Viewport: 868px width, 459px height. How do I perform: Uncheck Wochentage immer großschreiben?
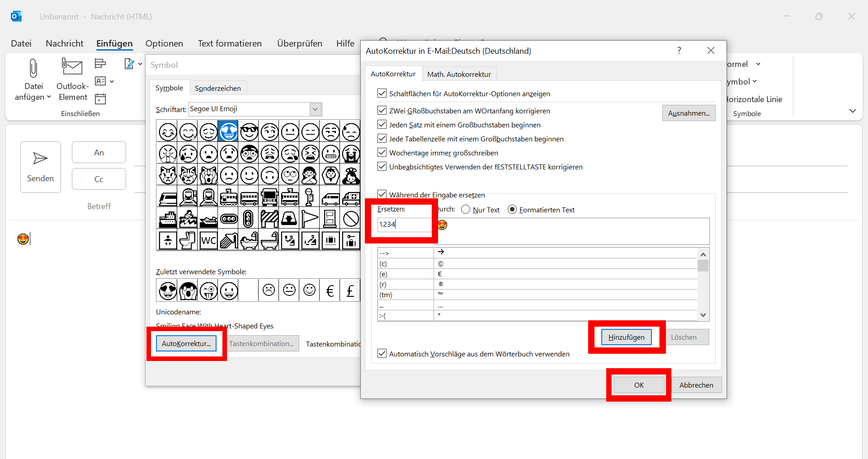(382, 153)
